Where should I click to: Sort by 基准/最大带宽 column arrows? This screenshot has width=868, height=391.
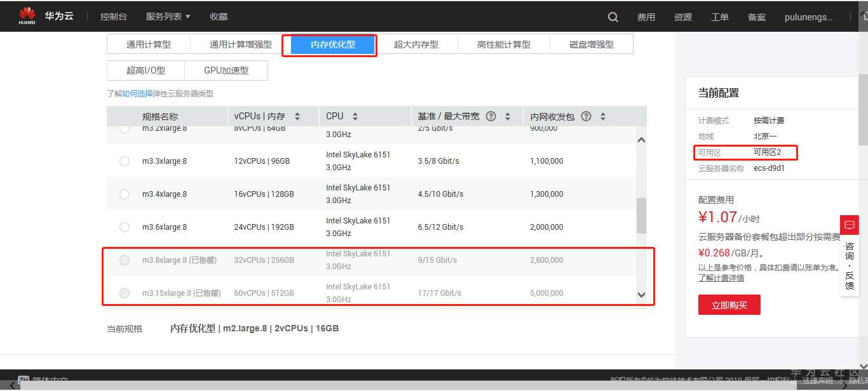507,117
